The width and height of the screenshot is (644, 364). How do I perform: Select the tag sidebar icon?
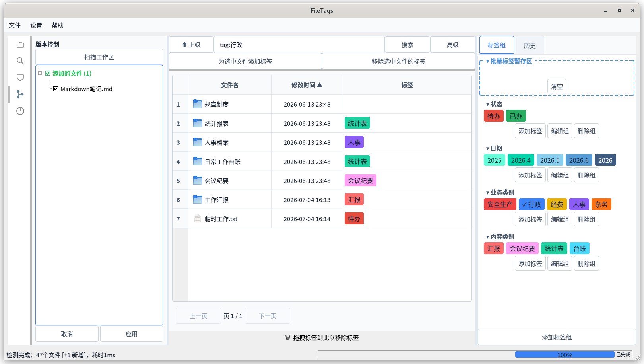click(x=20, y=78)
